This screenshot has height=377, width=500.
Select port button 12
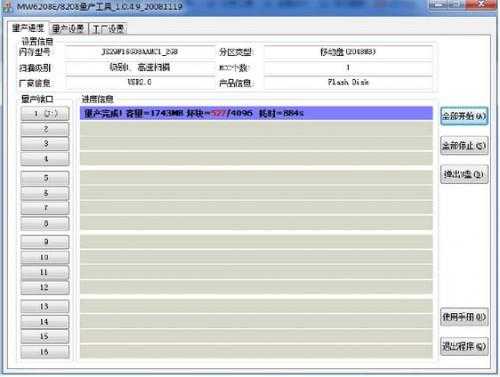[x=45, y=287]
